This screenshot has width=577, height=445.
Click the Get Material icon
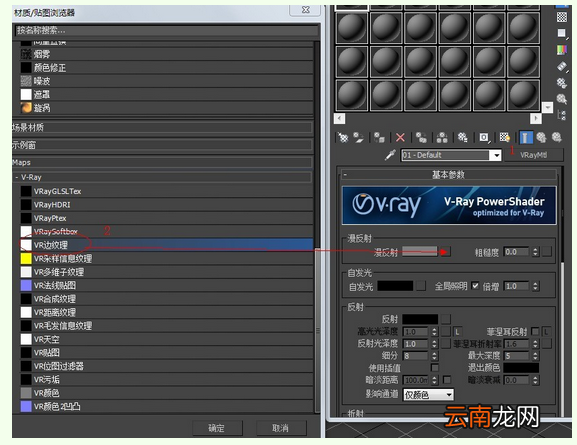point(343,138)
